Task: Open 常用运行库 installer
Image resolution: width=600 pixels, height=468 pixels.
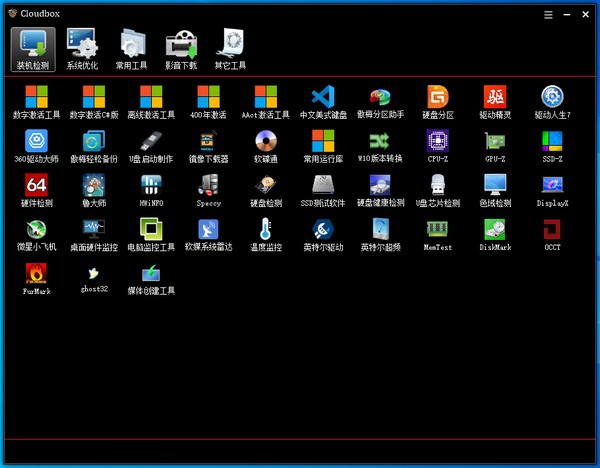Action: coord(323,146)
